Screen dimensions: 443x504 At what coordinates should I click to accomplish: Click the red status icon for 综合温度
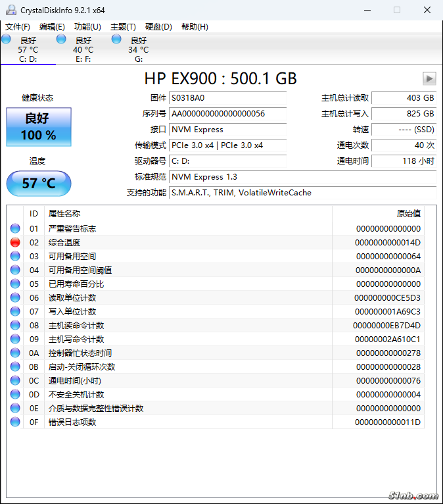point(15,242)
